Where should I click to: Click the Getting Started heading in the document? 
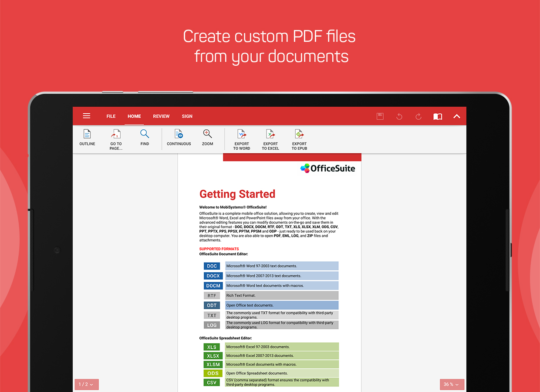point(237,194)
